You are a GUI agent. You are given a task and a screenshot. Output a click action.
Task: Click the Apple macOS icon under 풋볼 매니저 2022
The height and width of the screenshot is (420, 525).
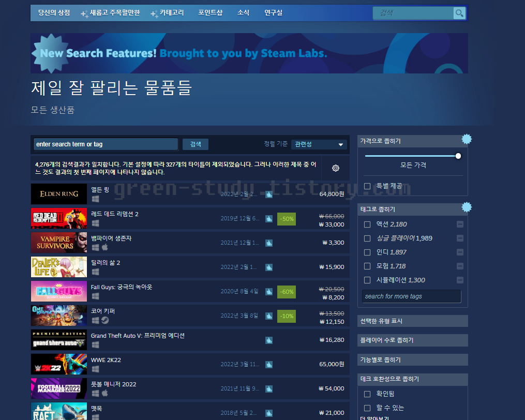point(105,393)
